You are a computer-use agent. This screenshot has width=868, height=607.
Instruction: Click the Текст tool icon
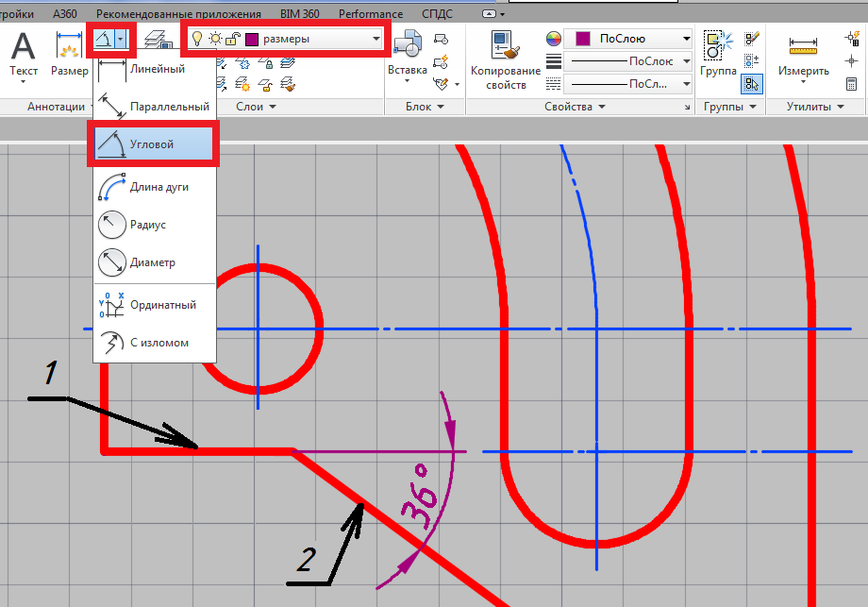[x=23, y=45]
